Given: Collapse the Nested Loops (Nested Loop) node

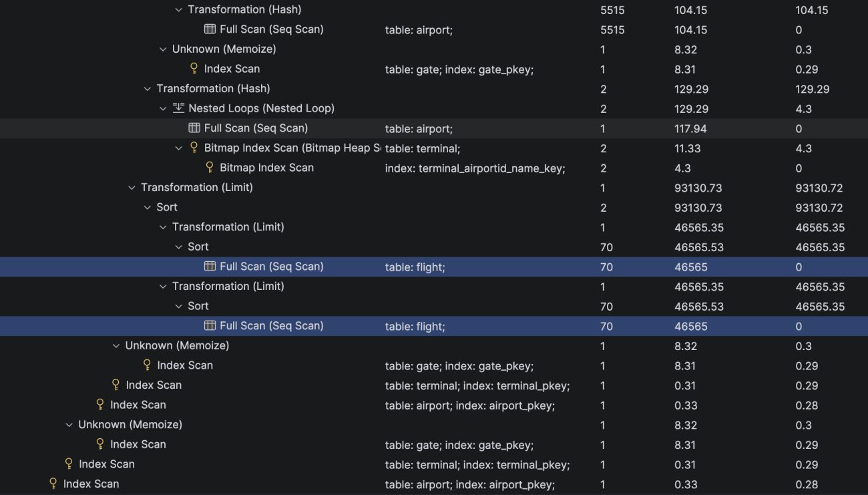Looking at the screenshot, I should 163,108.
